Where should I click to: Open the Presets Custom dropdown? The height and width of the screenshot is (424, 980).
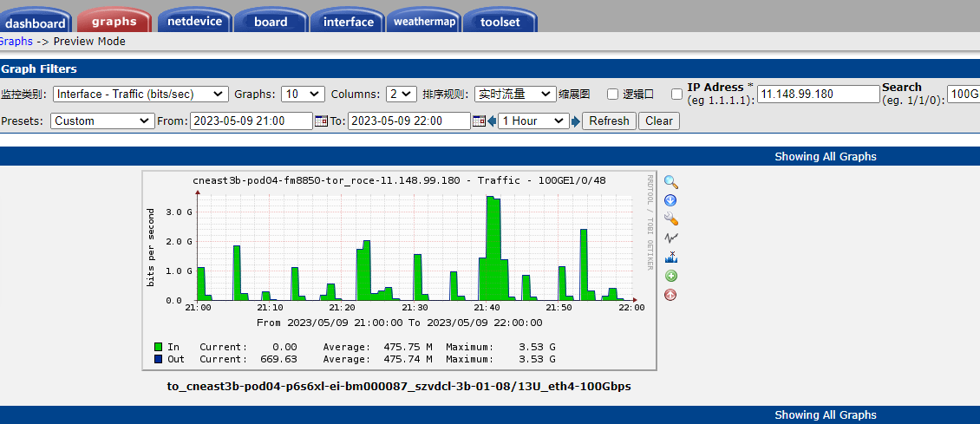pyautogui.click(x=102, y=121)
